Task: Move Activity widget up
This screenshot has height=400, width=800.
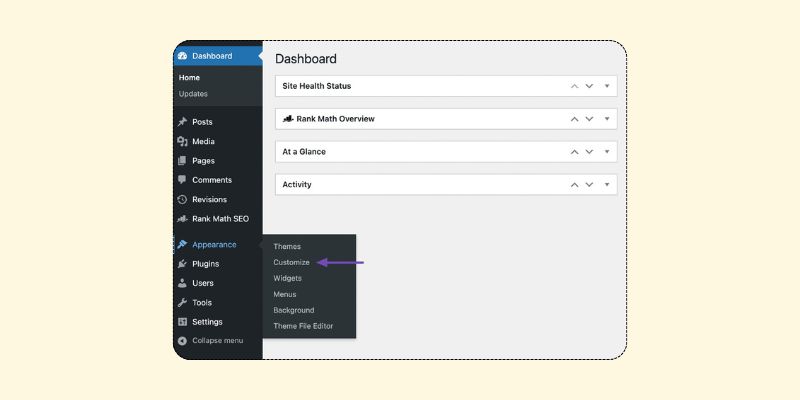Action: (574, 185)
